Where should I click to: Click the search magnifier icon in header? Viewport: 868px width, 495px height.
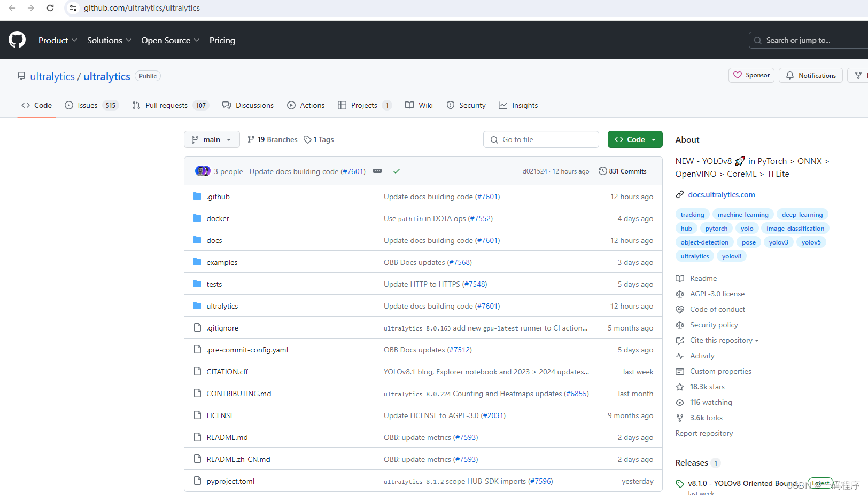pyautogui.click(x=758, y=40)
